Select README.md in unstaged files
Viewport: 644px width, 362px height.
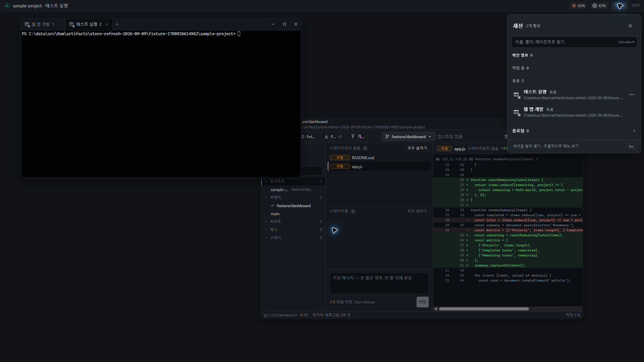[x=379, y=158]
